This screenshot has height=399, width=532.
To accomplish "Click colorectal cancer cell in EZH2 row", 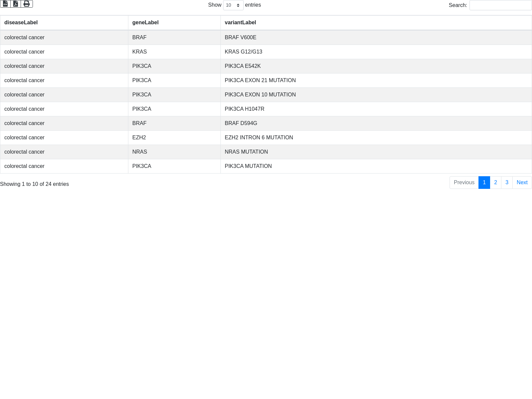I will [x=64, y=138].
